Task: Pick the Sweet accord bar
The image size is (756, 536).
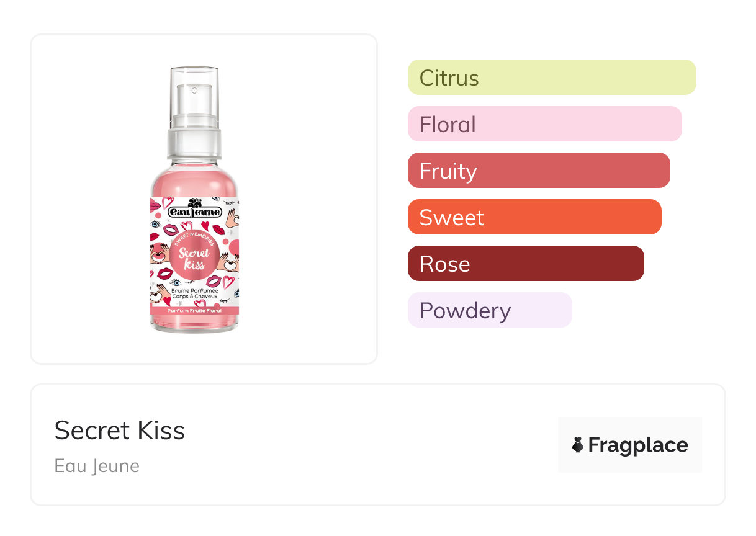Action: click(534, 217)
